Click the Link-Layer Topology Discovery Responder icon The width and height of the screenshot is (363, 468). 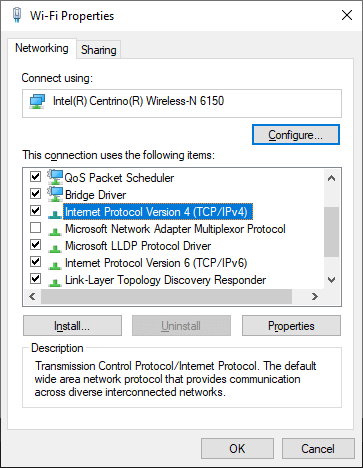pos(55,282)
